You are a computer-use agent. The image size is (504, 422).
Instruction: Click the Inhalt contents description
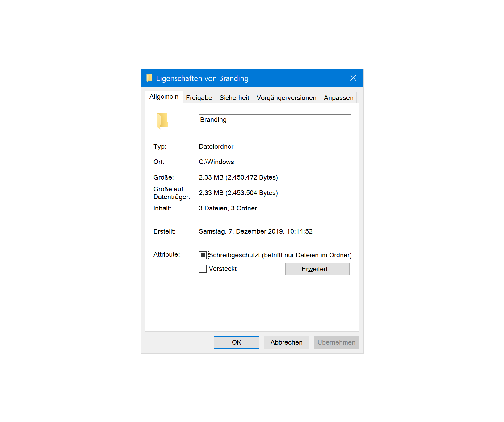point(228,208)
